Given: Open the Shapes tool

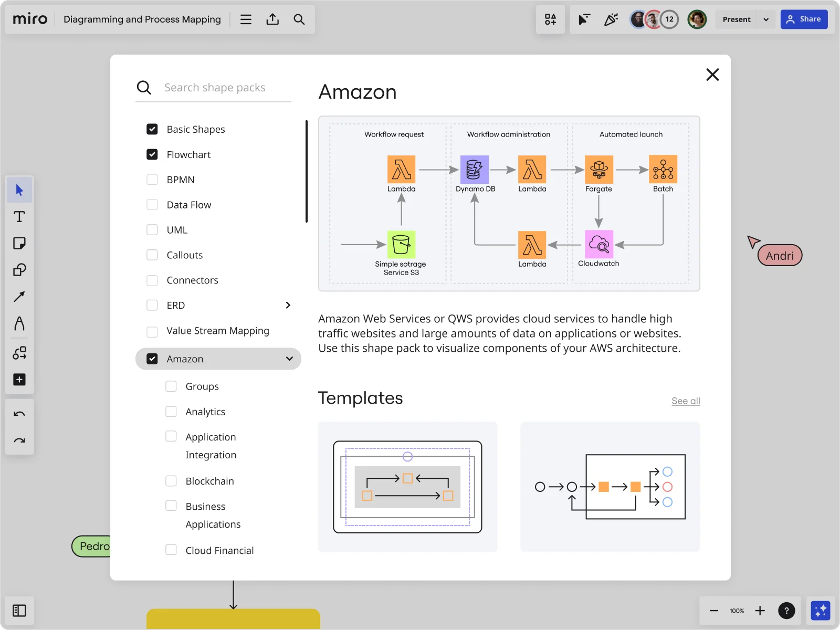Looking at the screenshot, I should pyautogui.click(x=19, y=270).
